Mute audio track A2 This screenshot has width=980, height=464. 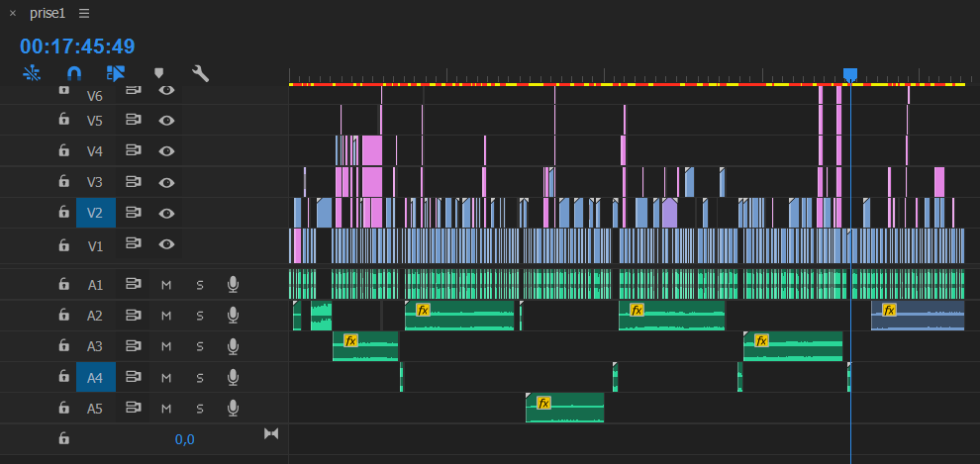[x=166, y=316]
